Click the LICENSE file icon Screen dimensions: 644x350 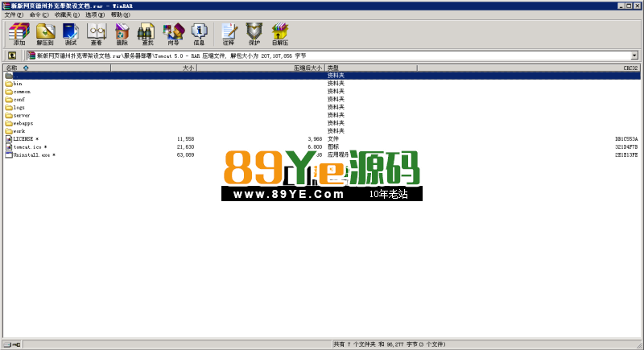click(9, 139)
